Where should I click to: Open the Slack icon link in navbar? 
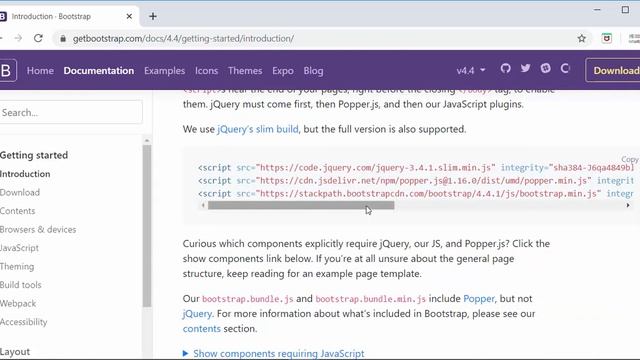(545, 69)
